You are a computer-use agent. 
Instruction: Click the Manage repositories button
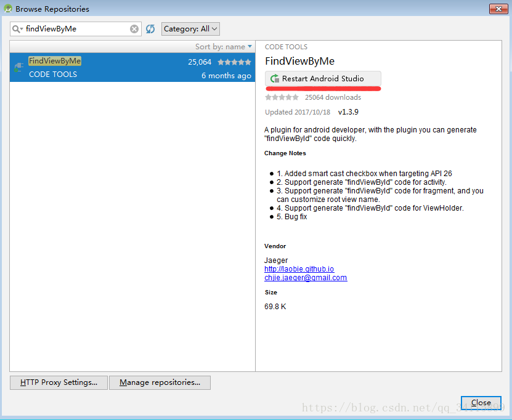coord(160,382)
